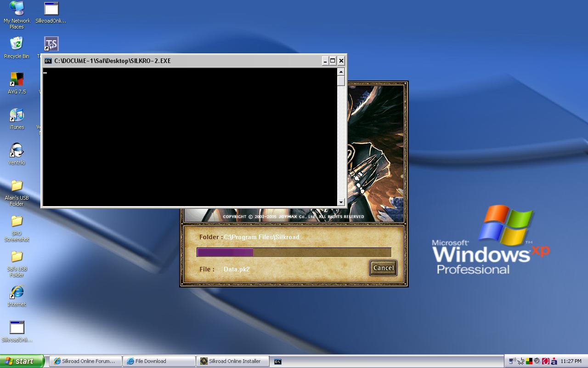Cancel the Silkroad installation
This screenshot has height=368, width=588.
point(383,268)
